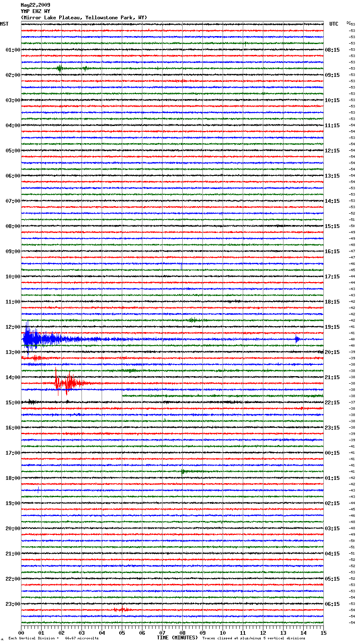Select the 19:00 MST time label
The image size is (357, 644).
[13, 503]
